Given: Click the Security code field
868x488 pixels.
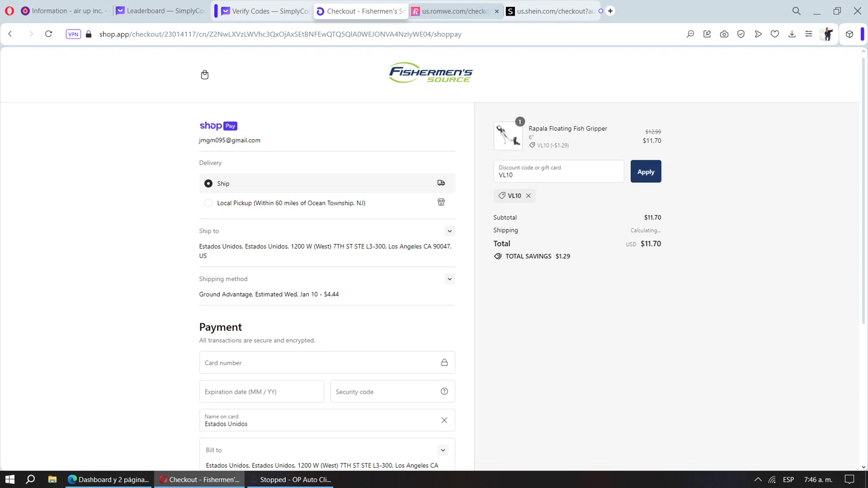Looking at the screenshot, I should click(392, 391).
